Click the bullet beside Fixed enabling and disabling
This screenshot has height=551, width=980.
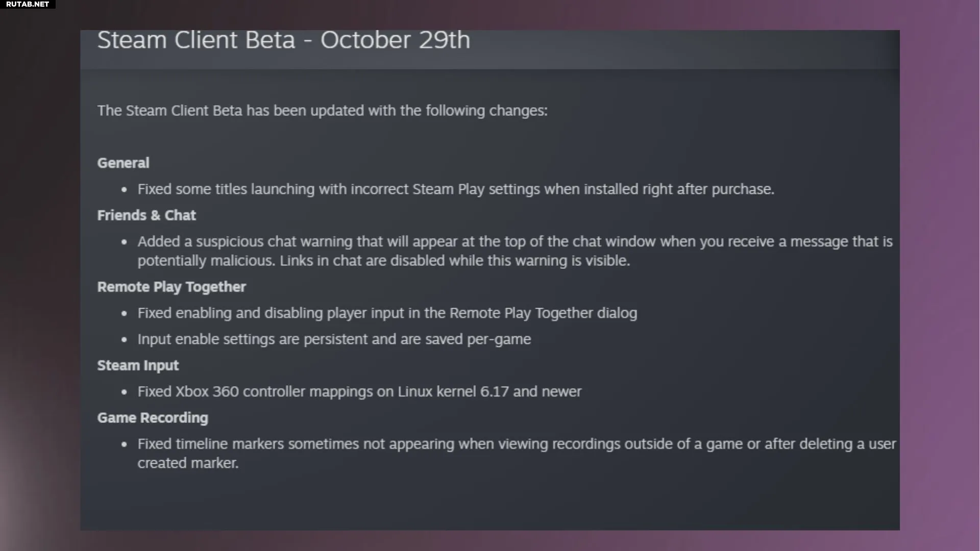click(x=124, y=314)
